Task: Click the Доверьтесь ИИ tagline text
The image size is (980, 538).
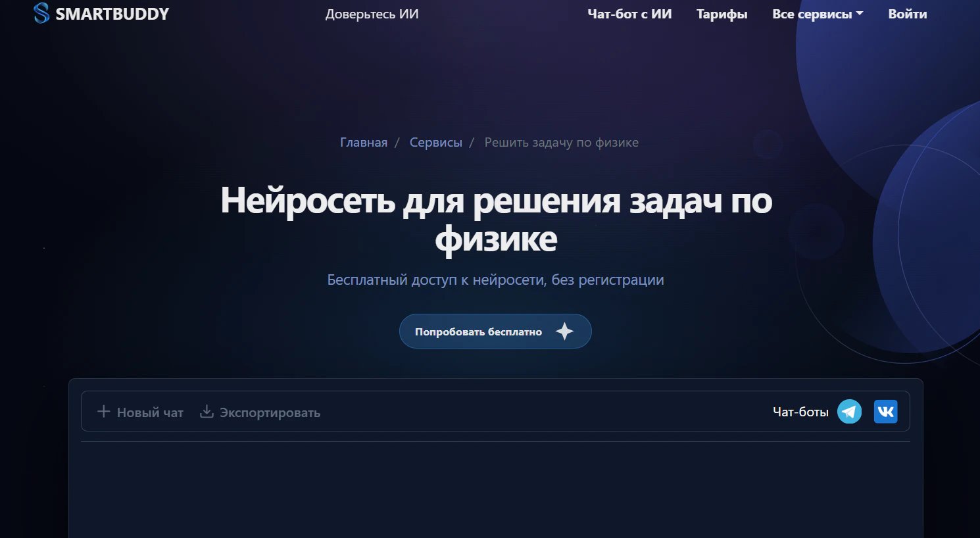Action: coord(372,14)
